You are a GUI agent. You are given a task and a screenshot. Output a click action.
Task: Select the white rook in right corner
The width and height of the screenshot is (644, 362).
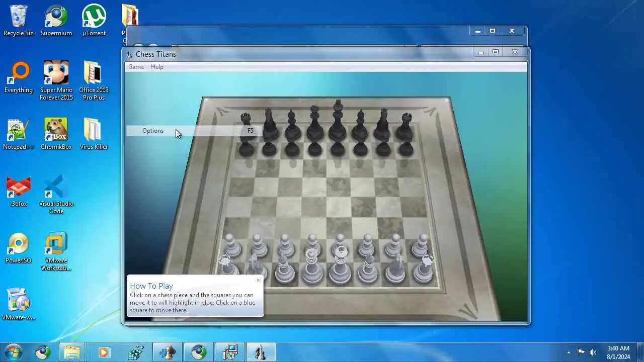point(425,268)
